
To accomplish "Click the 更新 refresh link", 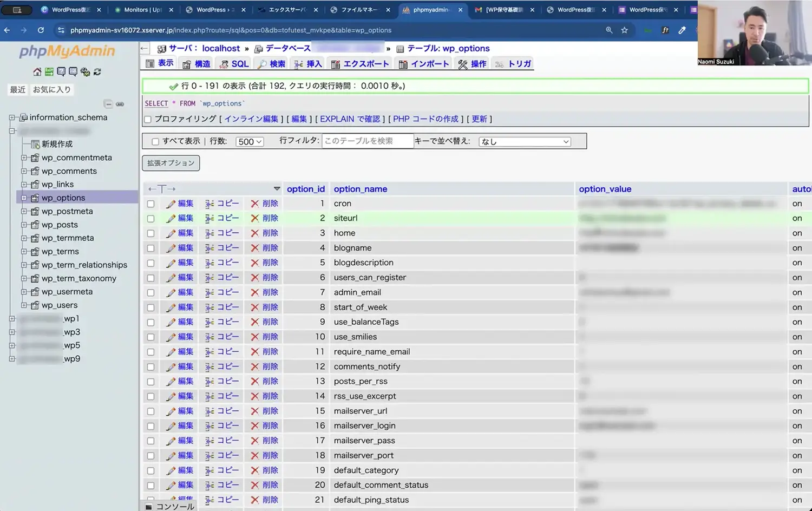I will 480,119.
